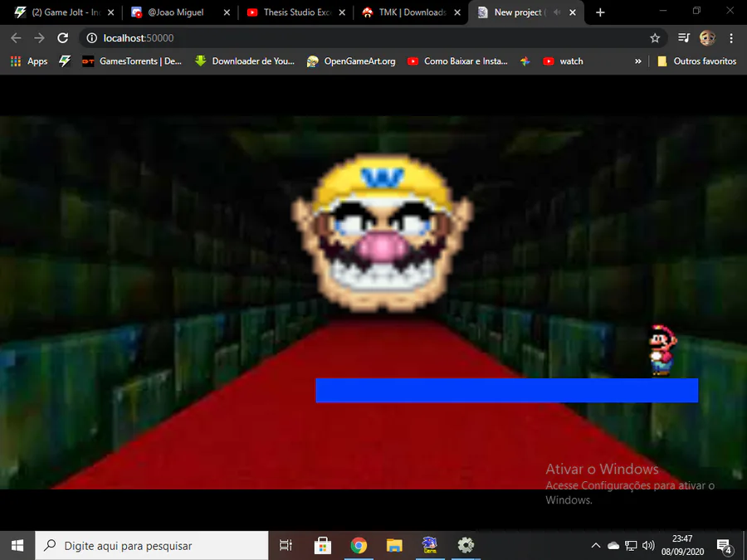The height and width of the screenshot is (560, 747).
Task: Open the Game Jolt lightning bookmark
Action: 65,61
